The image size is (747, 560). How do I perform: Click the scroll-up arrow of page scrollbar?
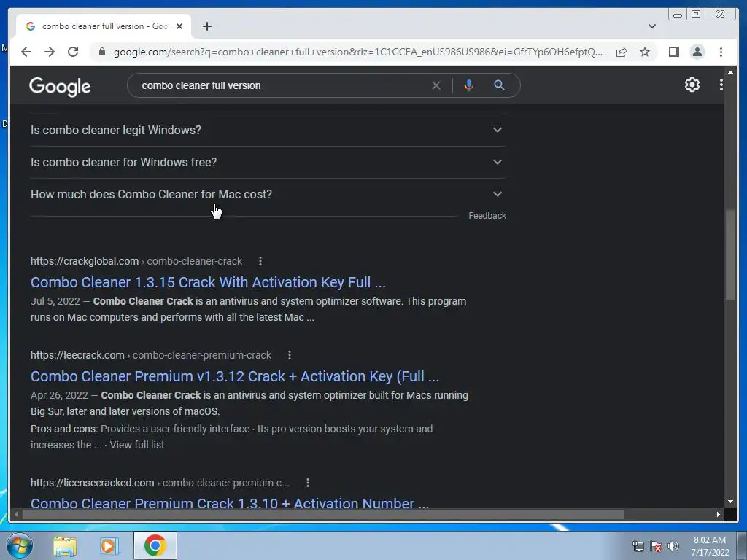(x=730, y=72)
